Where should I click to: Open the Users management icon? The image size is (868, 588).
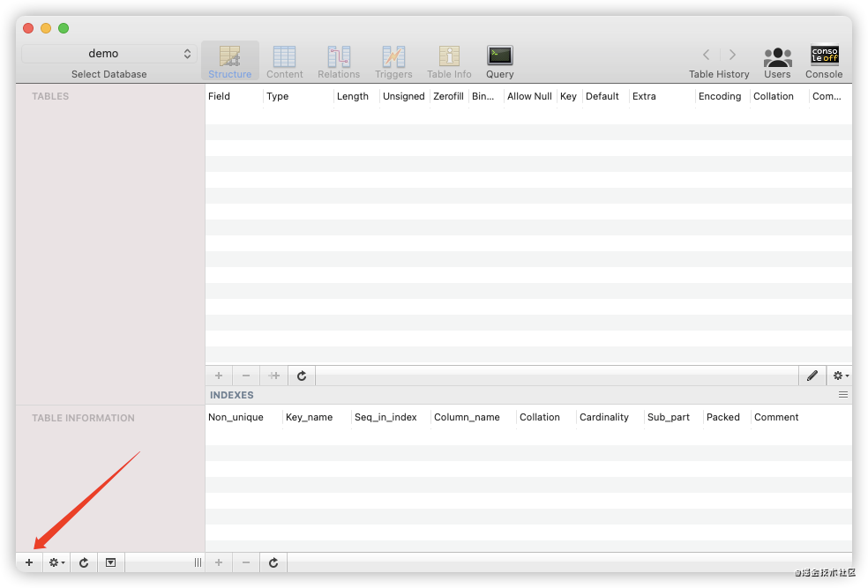(x=777, y=62)
